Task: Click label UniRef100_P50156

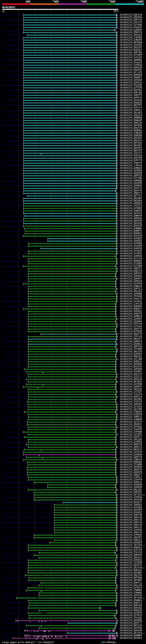Action: (131, 85)
